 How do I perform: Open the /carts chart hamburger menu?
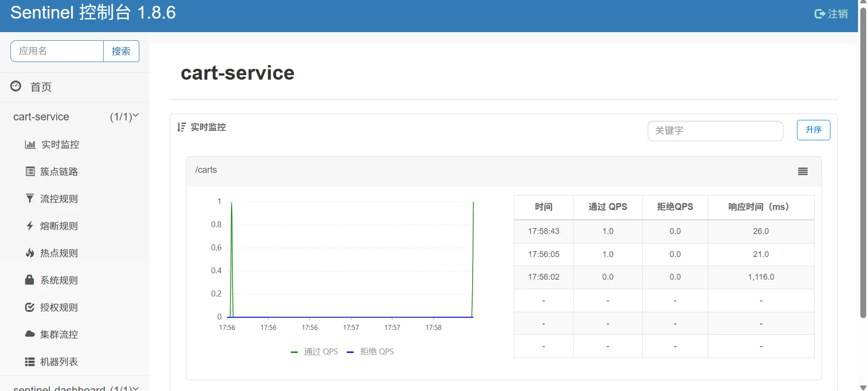tap(803, 172)
